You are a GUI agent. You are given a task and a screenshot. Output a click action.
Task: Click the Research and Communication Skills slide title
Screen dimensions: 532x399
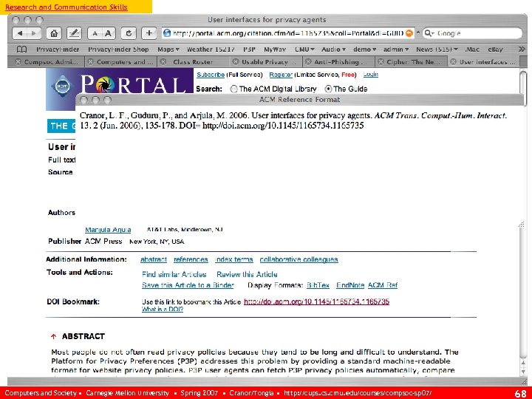pos(66,7)
